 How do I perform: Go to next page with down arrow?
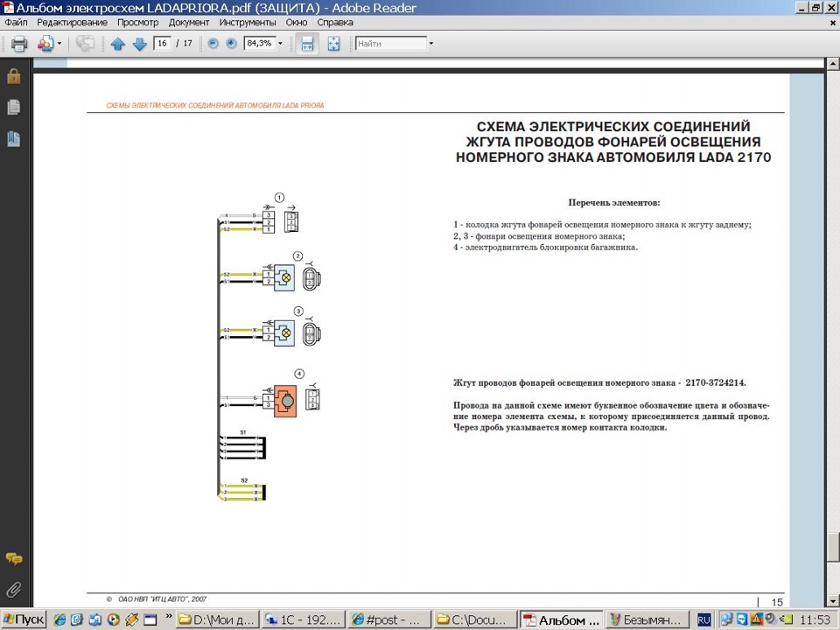[139, 44]
